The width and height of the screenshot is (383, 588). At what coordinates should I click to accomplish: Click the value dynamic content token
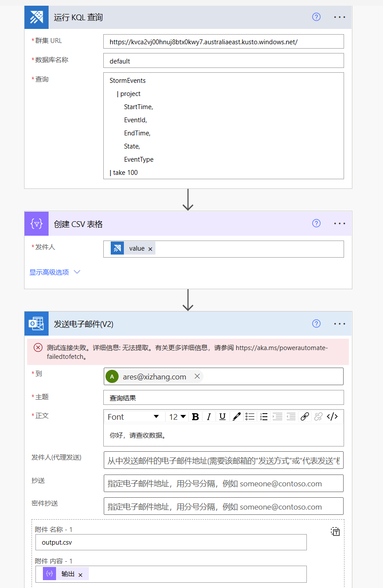133,248
